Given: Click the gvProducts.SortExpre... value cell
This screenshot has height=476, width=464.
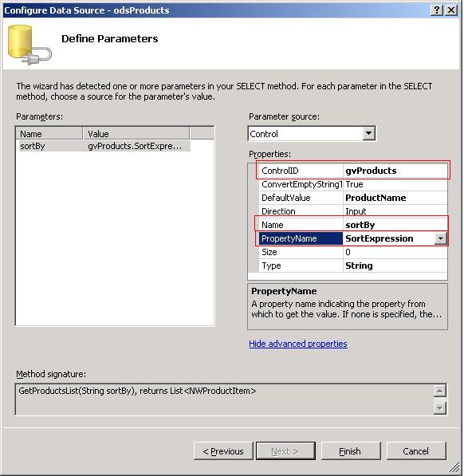Looking at the screenshot, I should pos(137,146).
